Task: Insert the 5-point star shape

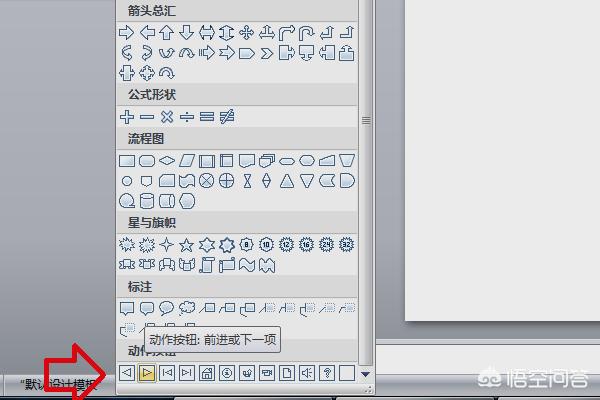Action: pyautogui.click(x=187, y=244)
